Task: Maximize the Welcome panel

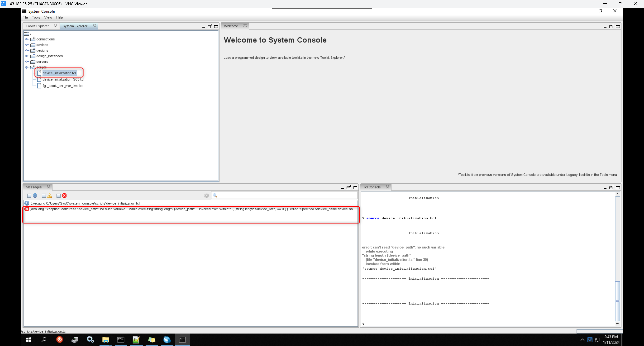Action: (x=618, y=26)
